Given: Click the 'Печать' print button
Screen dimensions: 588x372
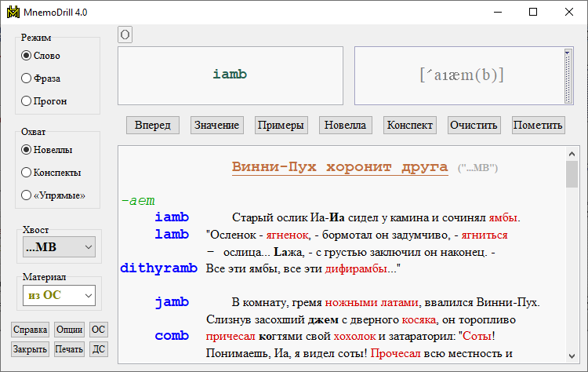Looking at the screenshot, I should pos(69,349).
